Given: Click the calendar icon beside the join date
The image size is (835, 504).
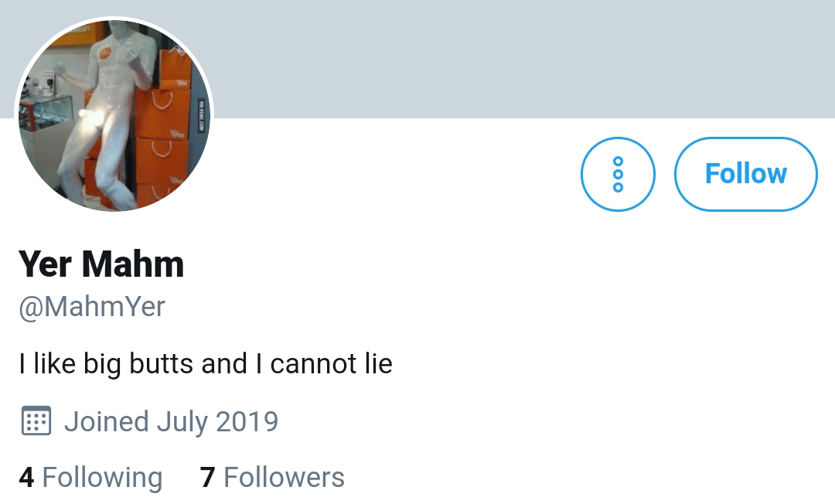Looking at the screenshot, I should coord(36,421).
